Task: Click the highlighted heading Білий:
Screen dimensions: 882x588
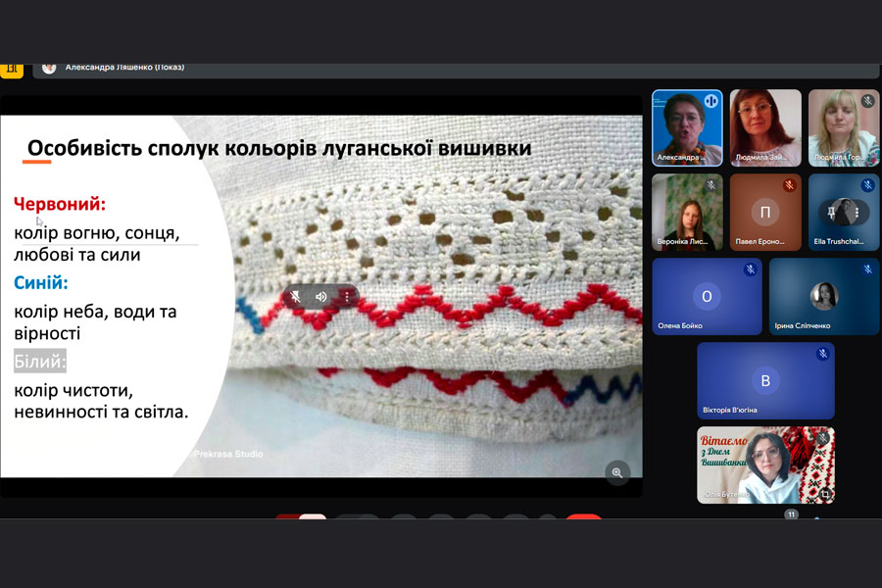Action: (40, 362)
